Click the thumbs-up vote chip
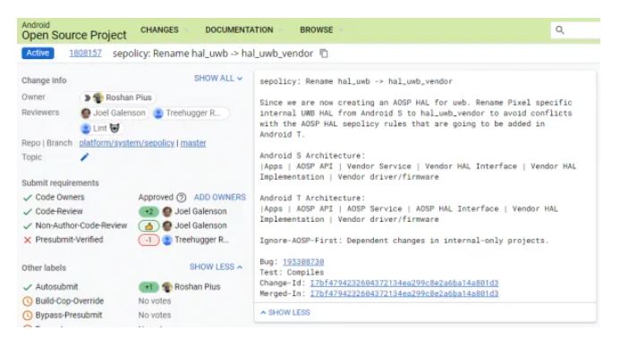This screenshot has width=620, height=364. point(149,226)
